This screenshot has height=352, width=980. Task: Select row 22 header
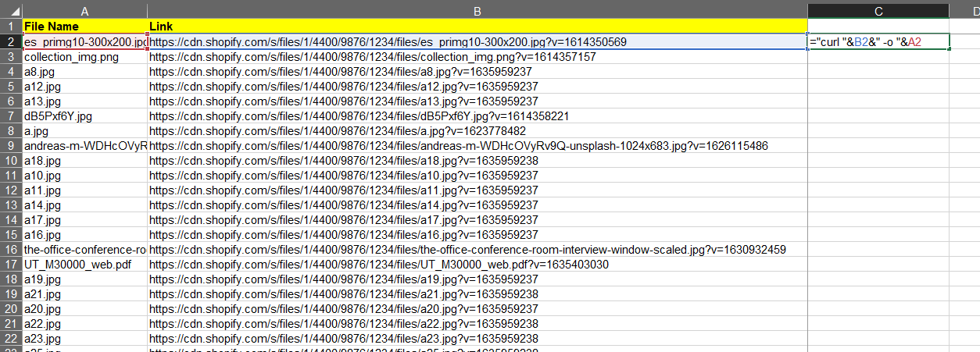11,339
